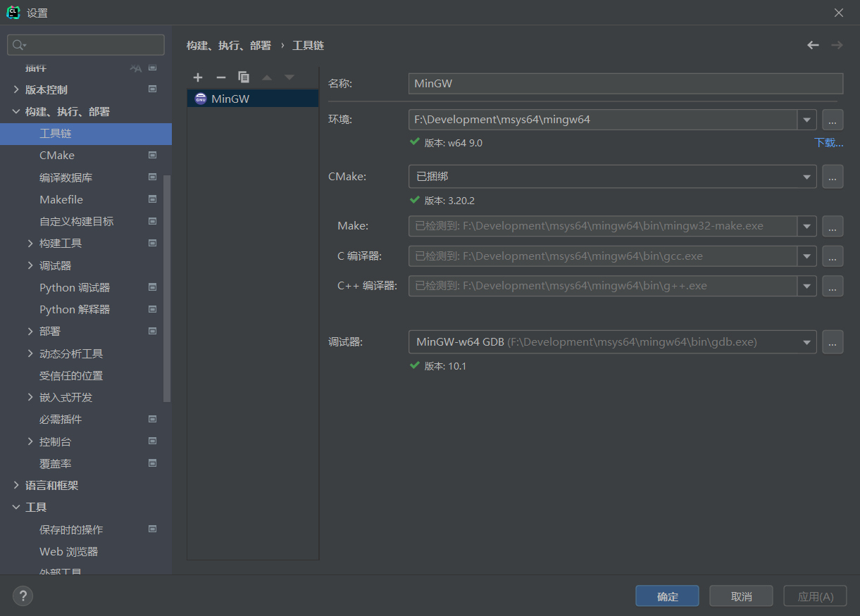Click project-level icon beside 版本控制
Image resolution: width=860 pixels, height=616 pixels.
coord(152,89)
